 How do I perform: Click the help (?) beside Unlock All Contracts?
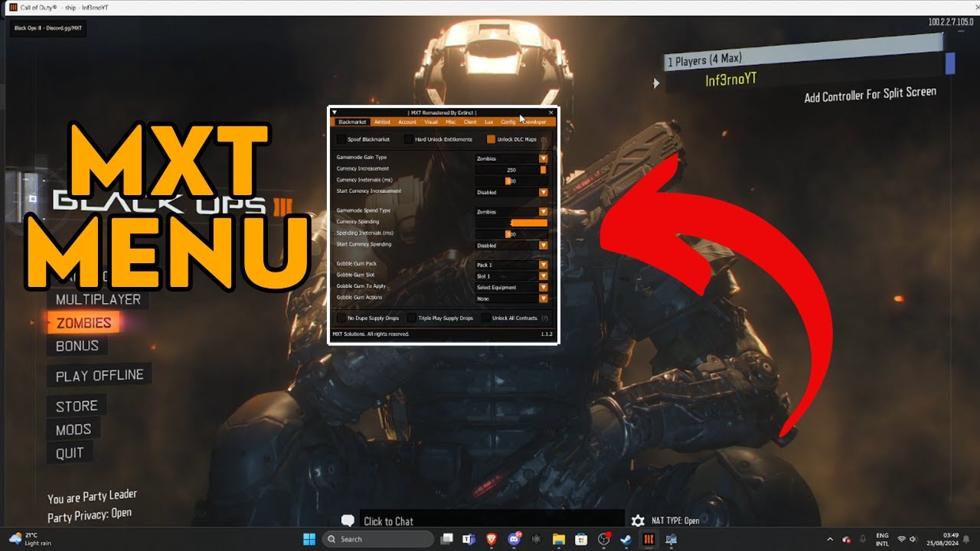544,318
